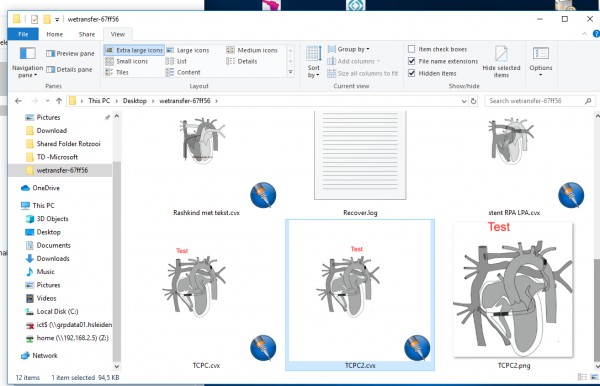Screen dimensions: 600x386
Task: Switch to details view via status bar icon
Action: point(582,377)
